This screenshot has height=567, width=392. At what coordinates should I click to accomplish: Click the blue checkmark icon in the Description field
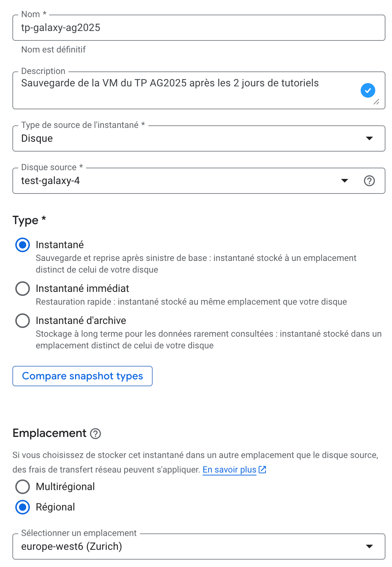(x=368, y=90)
